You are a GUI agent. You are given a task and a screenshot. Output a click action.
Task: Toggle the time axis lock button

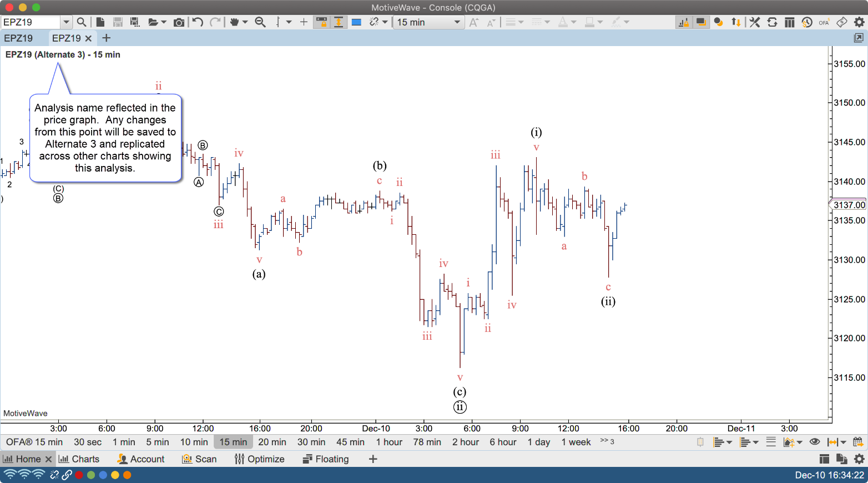click(321, 22)
